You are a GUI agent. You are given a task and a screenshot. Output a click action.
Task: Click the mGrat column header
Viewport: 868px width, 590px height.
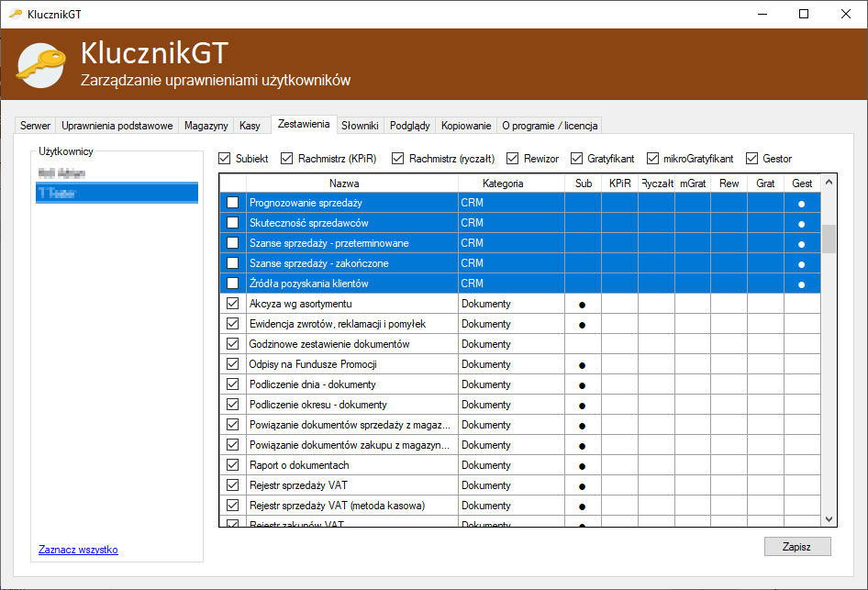point(693,184)
